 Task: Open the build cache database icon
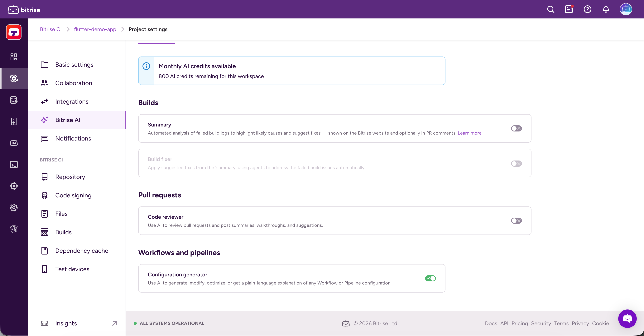tap(14, 100)
